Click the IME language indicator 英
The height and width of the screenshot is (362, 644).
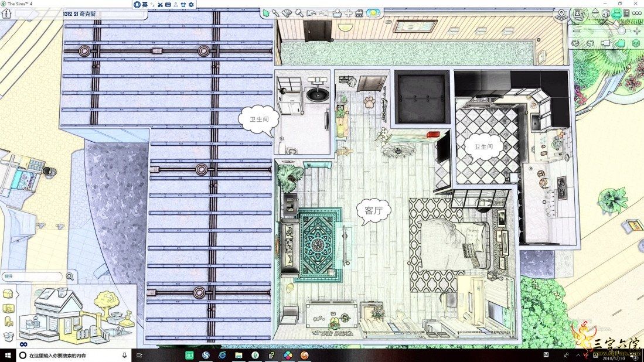145,5
